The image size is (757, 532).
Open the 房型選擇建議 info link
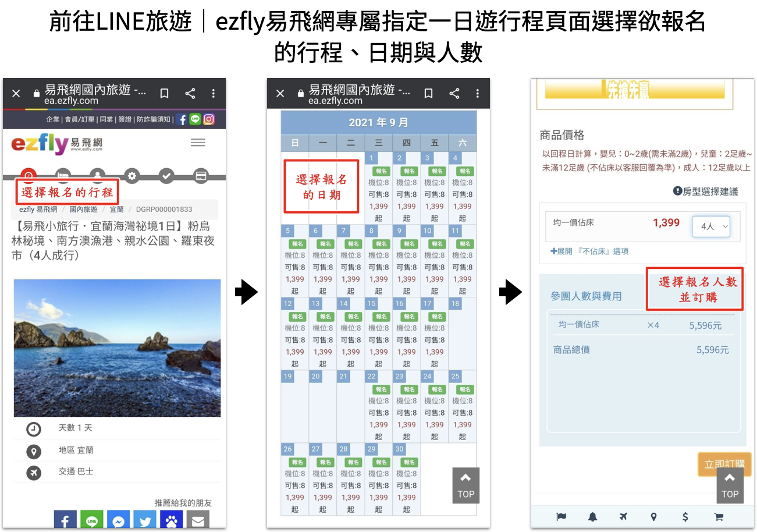[705, 191]
